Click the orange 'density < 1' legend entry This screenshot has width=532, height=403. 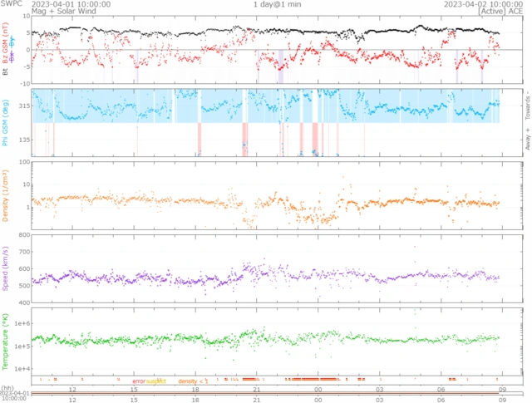193,381
